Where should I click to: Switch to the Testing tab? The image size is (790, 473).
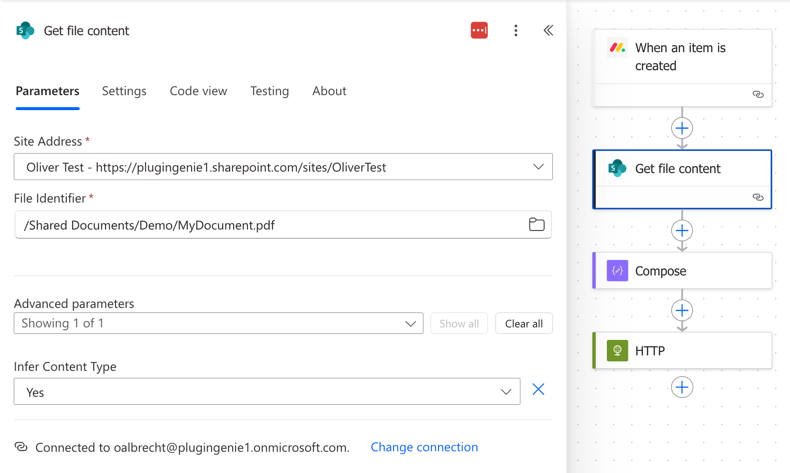click(269, 91)
